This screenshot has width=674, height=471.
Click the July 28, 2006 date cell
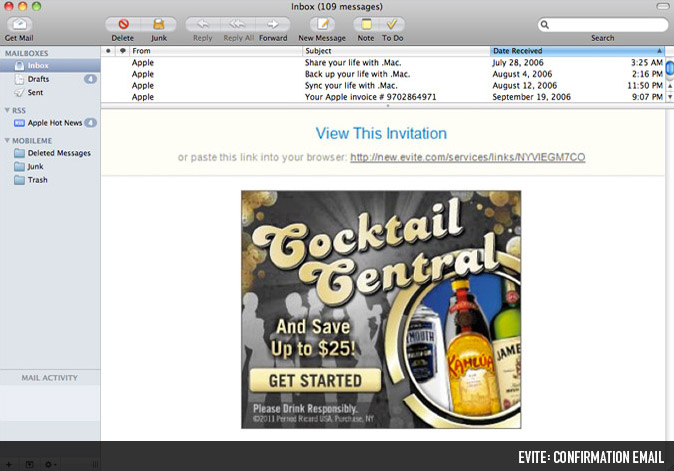(518, 63)
